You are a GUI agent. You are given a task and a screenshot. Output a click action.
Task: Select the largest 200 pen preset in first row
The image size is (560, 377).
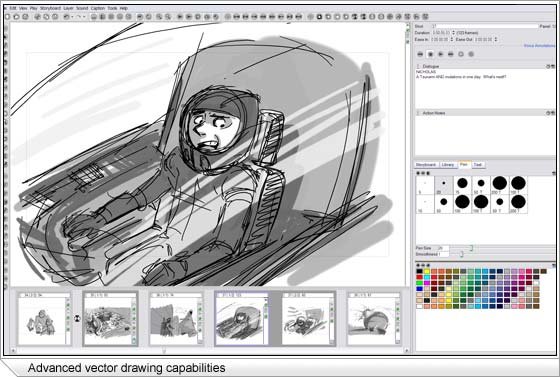pos(500,185)
